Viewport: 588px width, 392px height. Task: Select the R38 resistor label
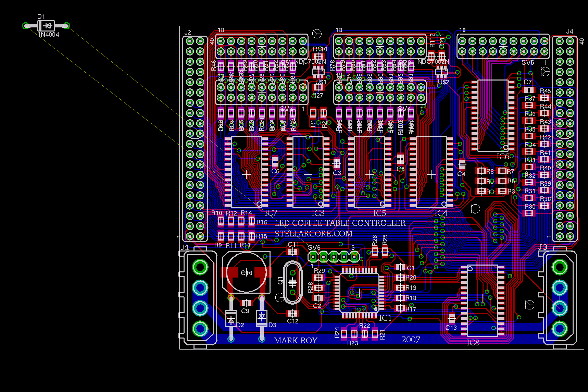point(546,199)
